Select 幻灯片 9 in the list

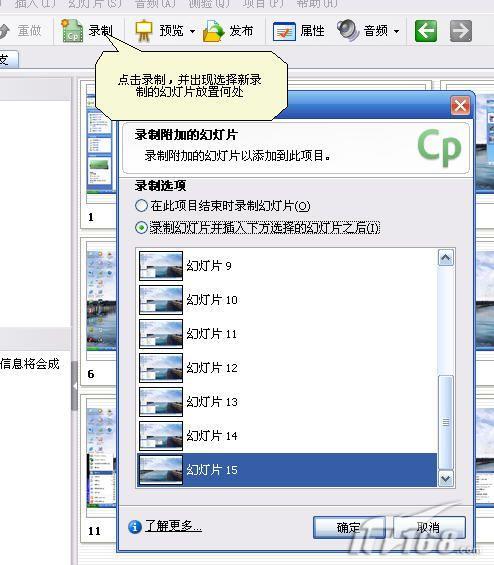point(287,266)
